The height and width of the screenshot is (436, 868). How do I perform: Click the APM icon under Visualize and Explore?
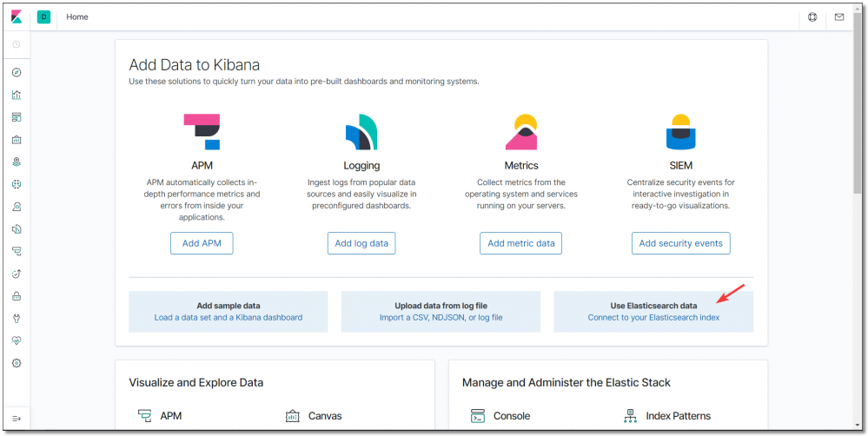[144, 415]
